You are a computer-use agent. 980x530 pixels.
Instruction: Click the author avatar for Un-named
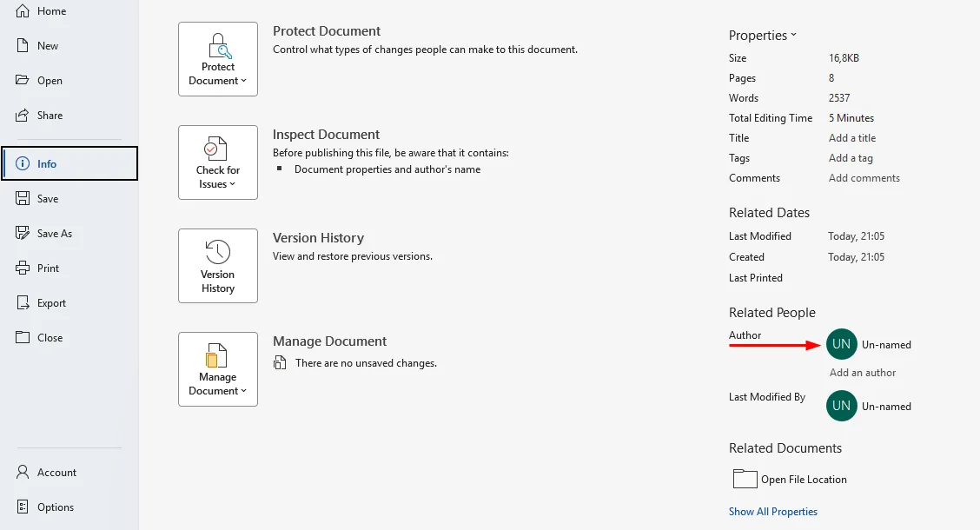coord(841,344)
